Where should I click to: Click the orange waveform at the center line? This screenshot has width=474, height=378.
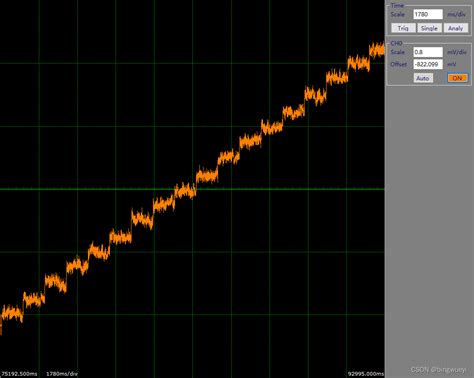185,190
